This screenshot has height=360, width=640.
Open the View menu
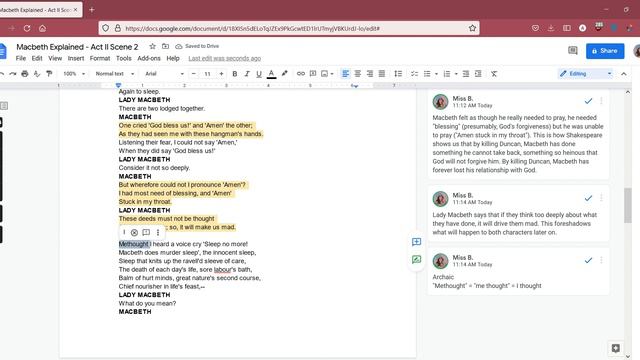coord(55,58)
